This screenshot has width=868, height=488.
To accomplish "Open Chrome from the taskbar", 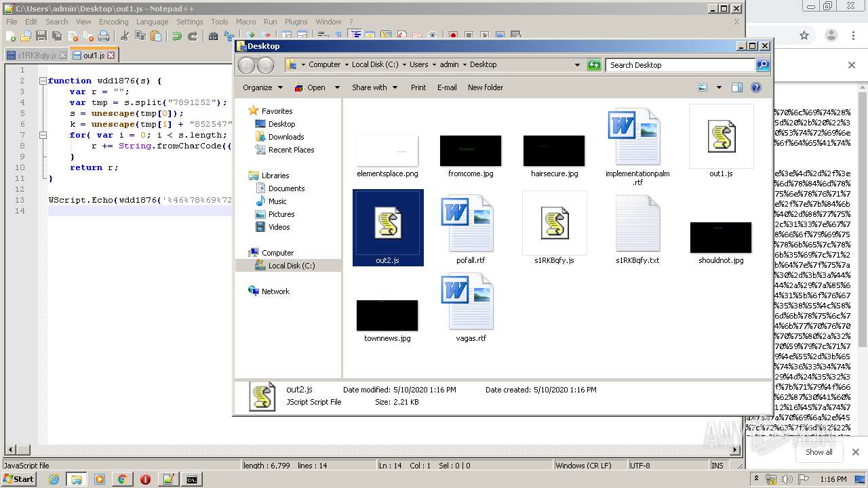I will point(122,479).
